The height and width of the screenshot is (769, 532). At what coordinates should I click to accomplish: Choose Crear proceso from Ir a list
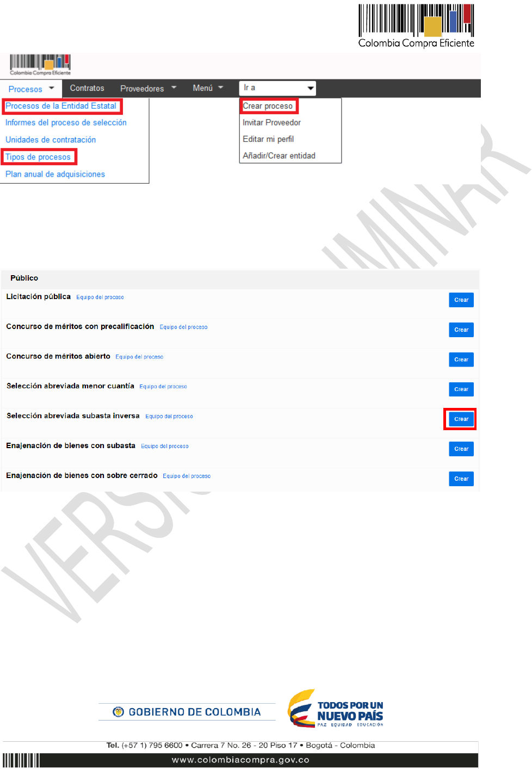coord(268,106)
